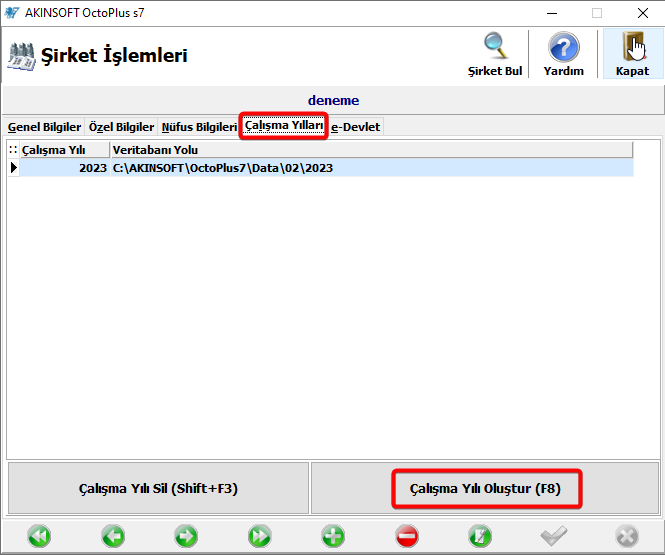Click row indicator arrow for 2023
Image resolution: width=665 pixels, height=555 pixels.
14,168
